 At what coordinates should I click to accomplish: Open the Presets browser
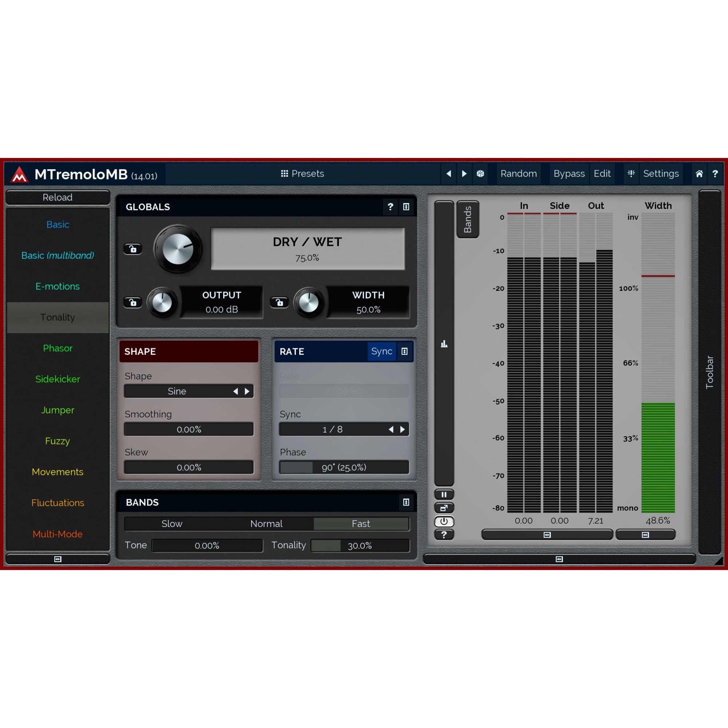(302, 174)
